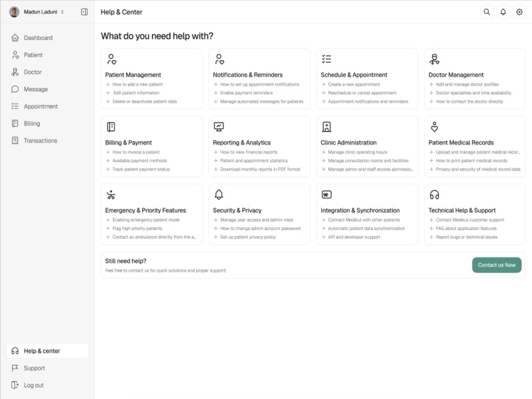Open 'Enabling emergency patient mode' topic
Image resolution: width=532 pixels, height=399 pixels.
(143, 220)
